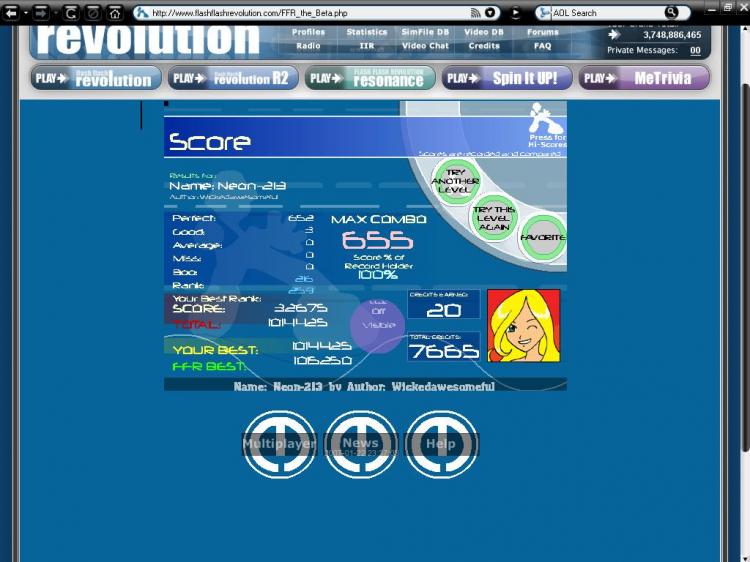Screen dimensions: 750x562
Task: Open the back history dropdown arrow
Action: click(x=25, y=13)
